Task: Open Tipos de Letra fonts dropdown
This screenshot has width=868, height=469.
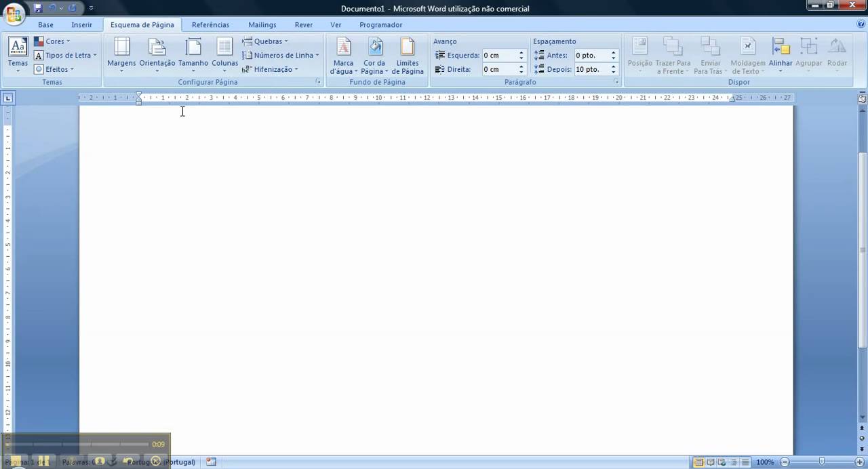Action: coord(65,56)
